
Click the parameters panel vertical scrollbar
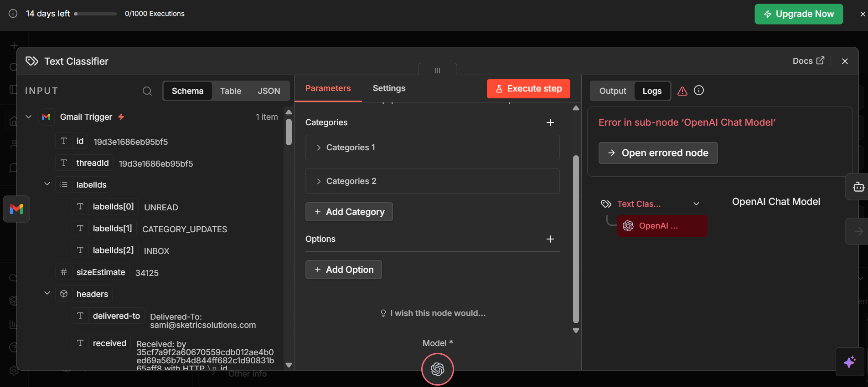point(576,239)
